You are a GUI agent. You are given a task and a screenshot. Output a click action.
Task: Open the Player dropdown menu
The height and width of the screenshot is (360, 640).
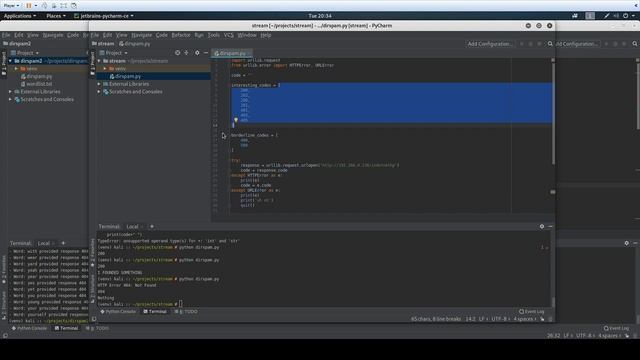pyautogui.click(x=11, y=6)
